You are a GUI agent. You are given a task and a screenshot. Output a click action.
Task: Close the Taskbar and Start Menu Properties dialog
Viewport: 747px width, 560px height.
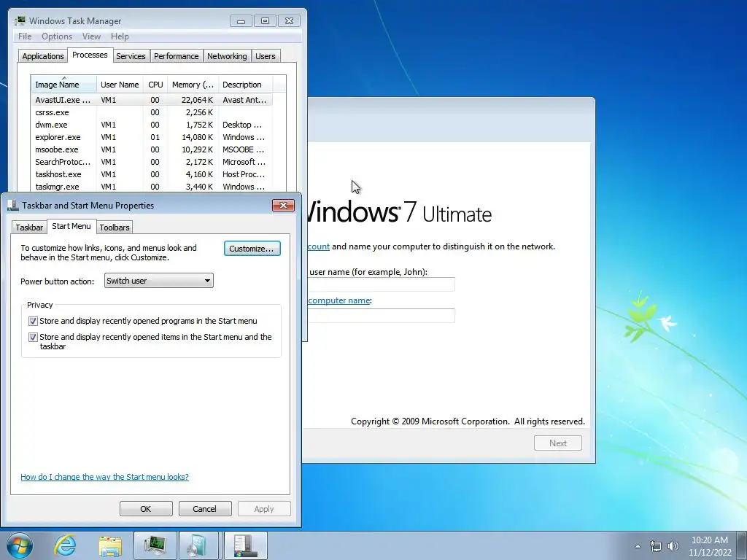[x=284, y=205]
